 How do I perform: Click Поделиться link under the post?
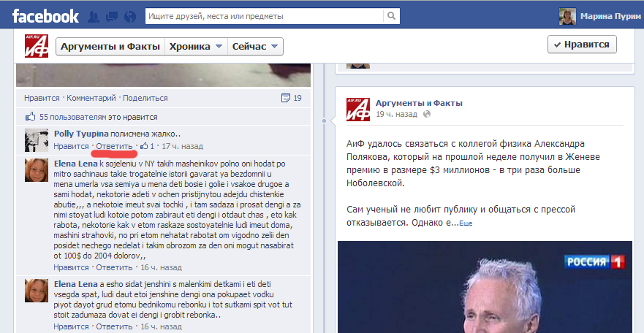coord(145,98)
